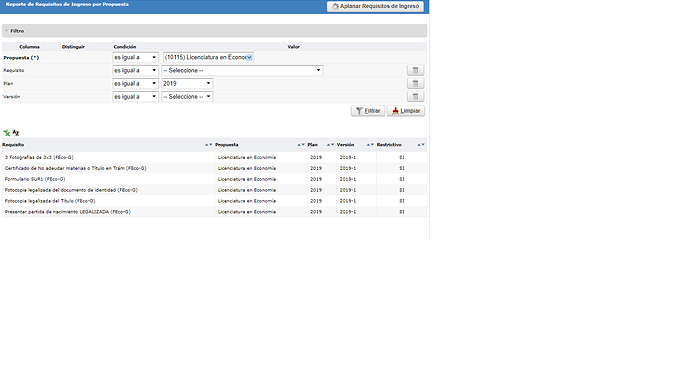Sort by the Plan column arrows
The height and width of the screenshot is (375, 690).
coord(330,145)
